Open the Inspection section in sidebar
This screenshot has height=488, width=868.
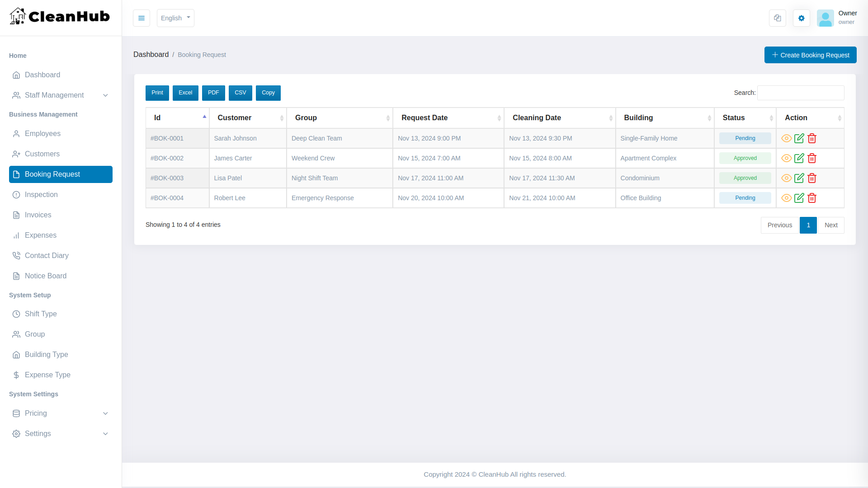click(42, 194)
